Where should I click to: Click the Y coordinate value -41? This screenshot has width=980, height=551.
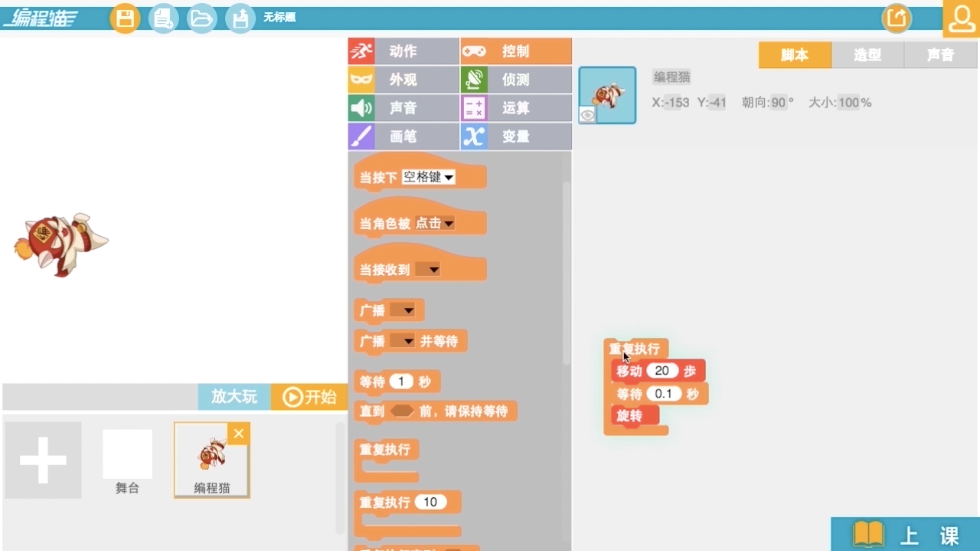718,103
